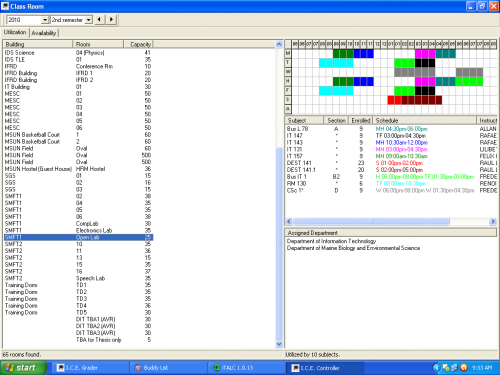
Task: Switch to iTALC 1.0.13 taskbar window
Action: [246, 368]
